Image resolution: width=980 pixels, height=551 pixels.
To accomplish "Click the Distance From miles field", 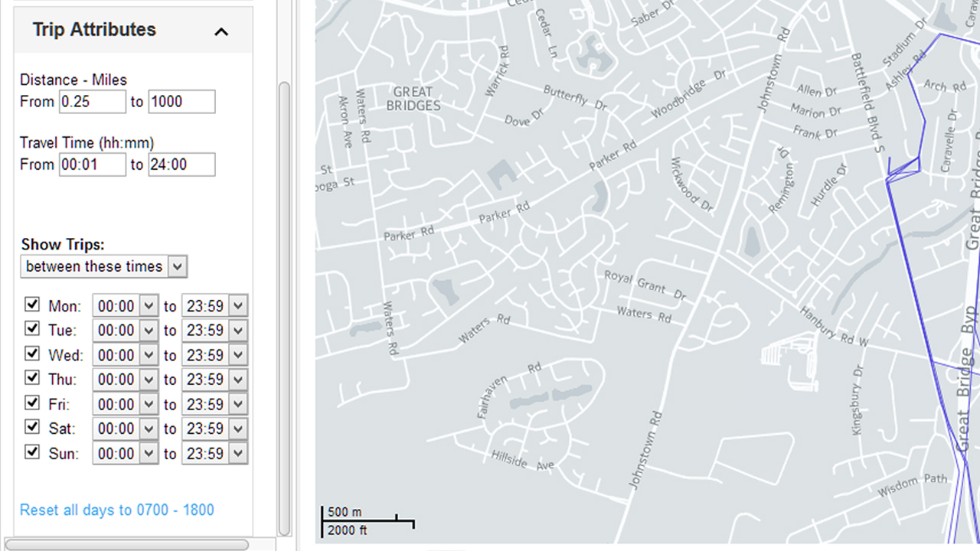I will 92,102.
